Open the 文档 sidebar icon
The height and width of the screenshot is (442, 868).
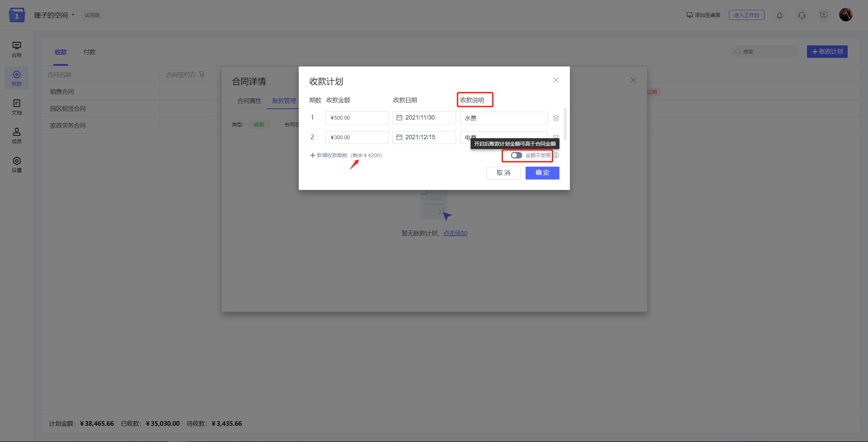17,107
